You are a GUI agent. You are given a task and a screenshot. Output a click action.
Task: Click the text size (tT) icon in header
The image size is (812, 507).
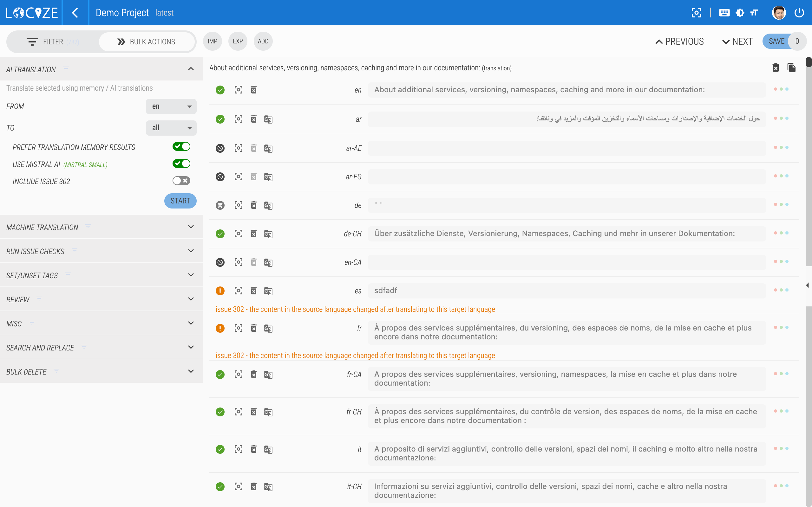click(x=754, y=12)
